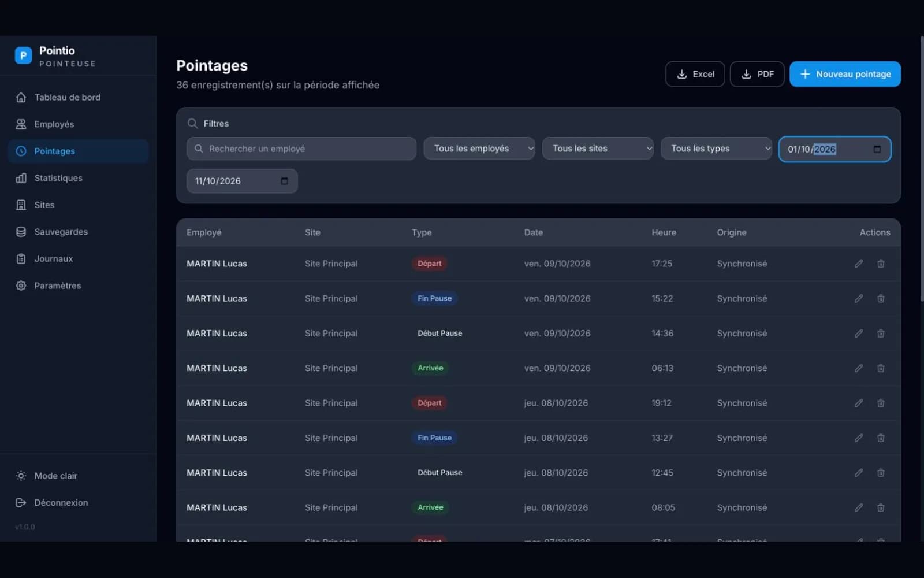Export to Excel

[x=695, y=74]
